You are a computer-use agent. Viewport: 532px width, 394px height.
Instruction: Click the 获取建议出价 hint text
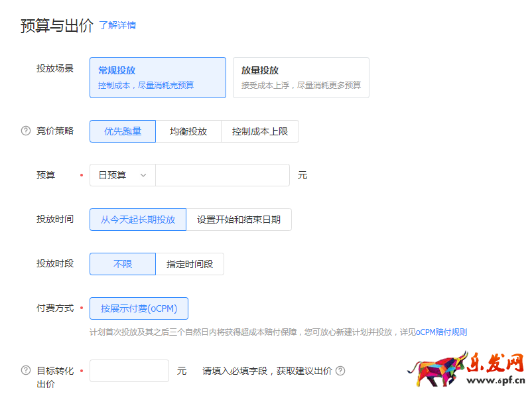[x=267, y=371]
